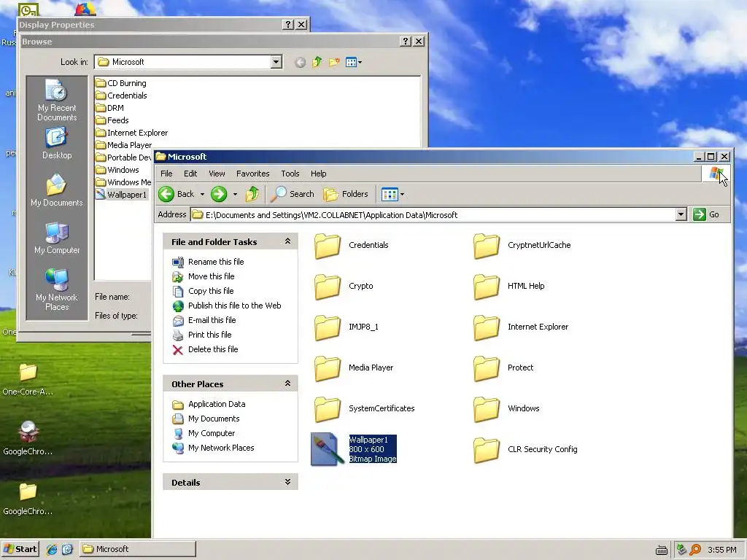This screenshot has width=747, height=560.
Task: Select the Microsoft taskbar button
Action: pos(137,549)
